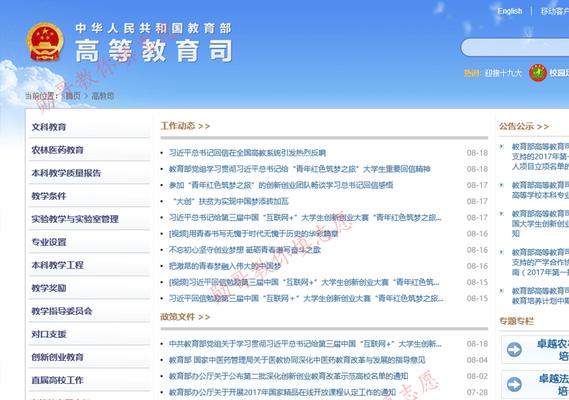Open announcement about 高等学校本科专业
The image size is (569, 400).
tap(540, 191)
